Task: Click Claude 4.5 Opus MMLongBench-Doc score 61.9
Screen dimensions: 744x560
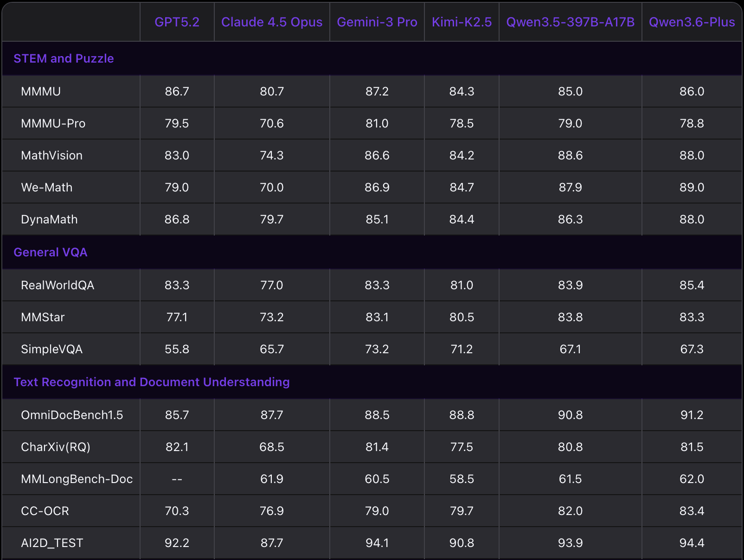Action: (272, 479)
